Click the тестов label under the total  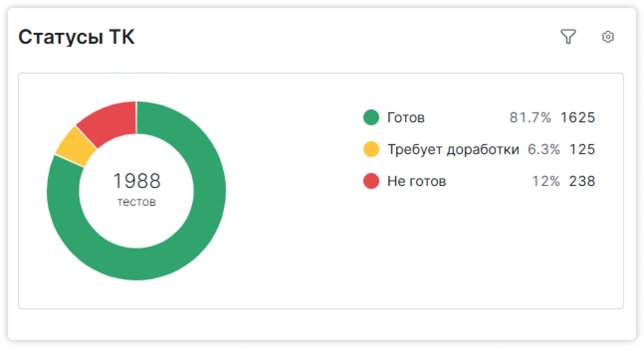tap(137, 202)
